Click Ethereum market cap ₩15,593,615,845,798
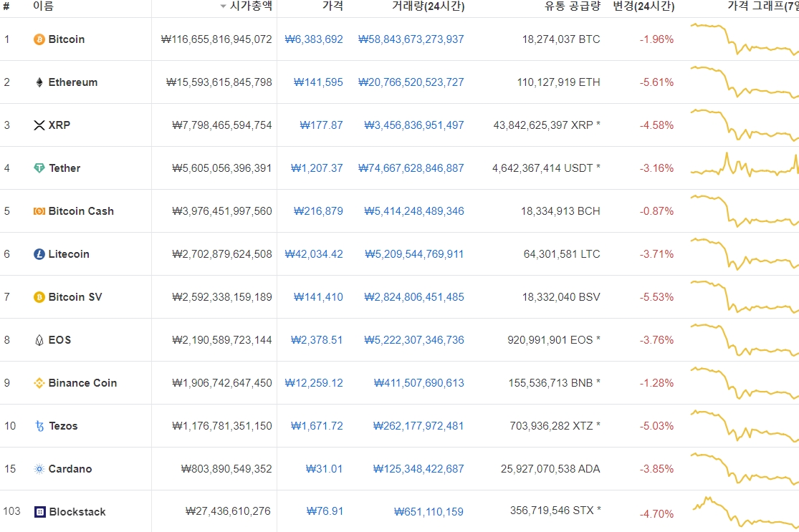This screenshot has height=532, width=799. pos(219,82)
